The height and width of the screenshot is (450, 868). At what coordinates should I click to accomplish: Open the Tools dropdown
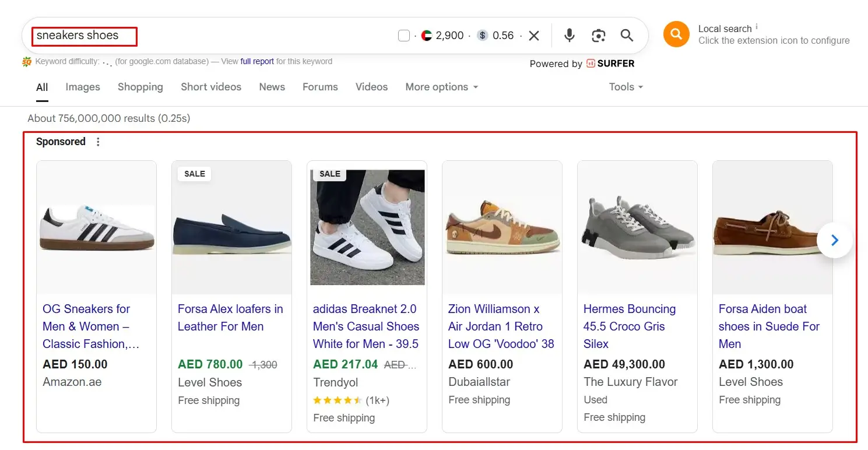point(626,87)
